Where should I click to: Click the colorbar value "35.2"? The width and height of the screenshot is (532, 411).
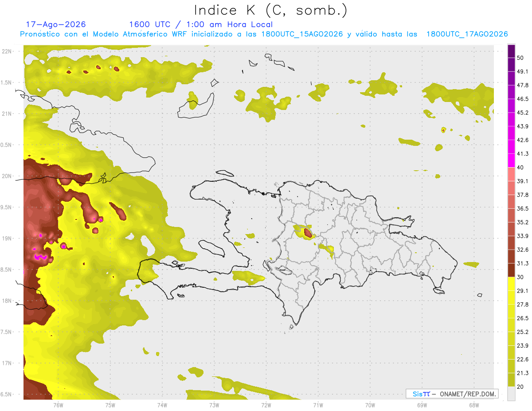pos(522,222)
